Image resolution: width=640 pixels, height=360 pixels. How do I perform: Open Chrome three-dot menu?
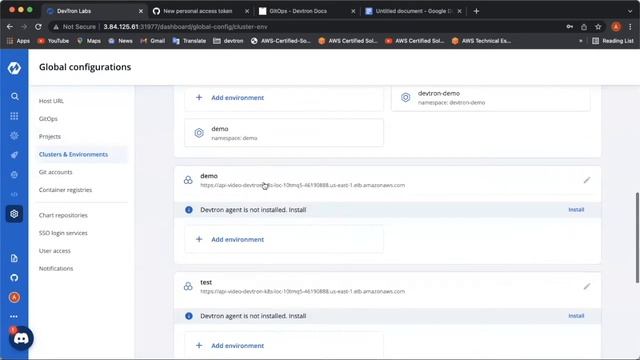click(x=630, y=27)
